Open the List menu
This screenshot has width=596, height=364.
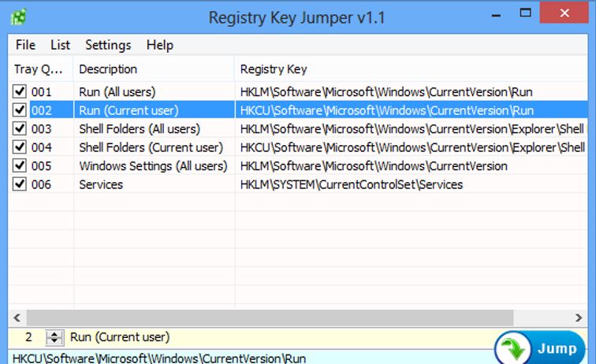[x=60, y=45]
